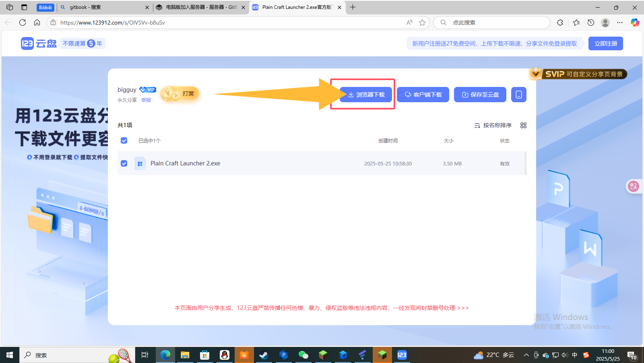Open the browser profile avatar

coord(605,23)
